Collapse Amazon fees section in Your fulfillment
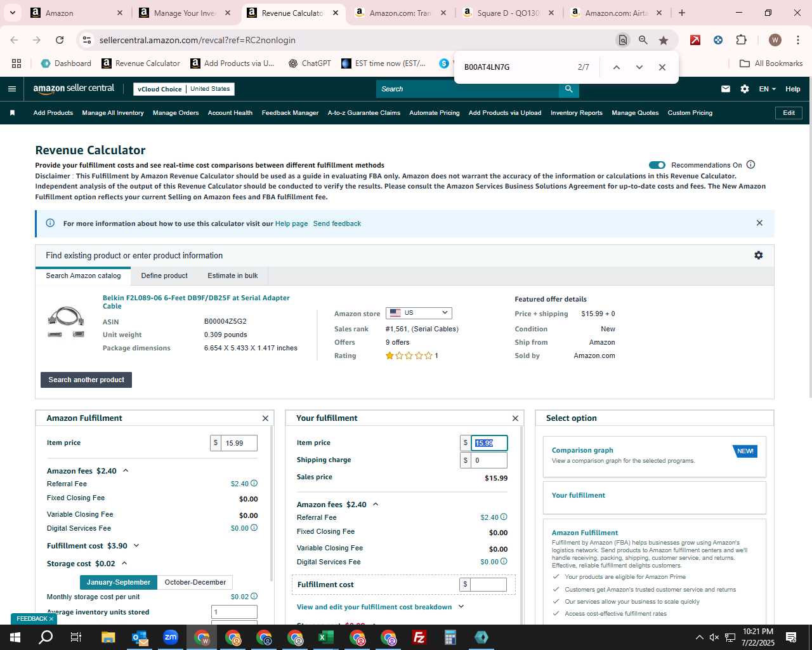This screenshot has width=812, height=650. click(x=376, y=505)
